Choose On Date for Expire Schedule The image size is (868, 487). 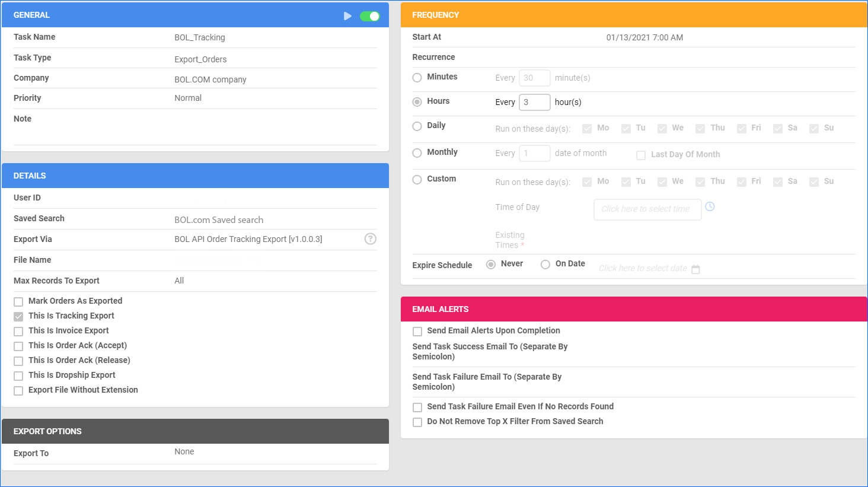pyautogui.click(x=545, y=264)
